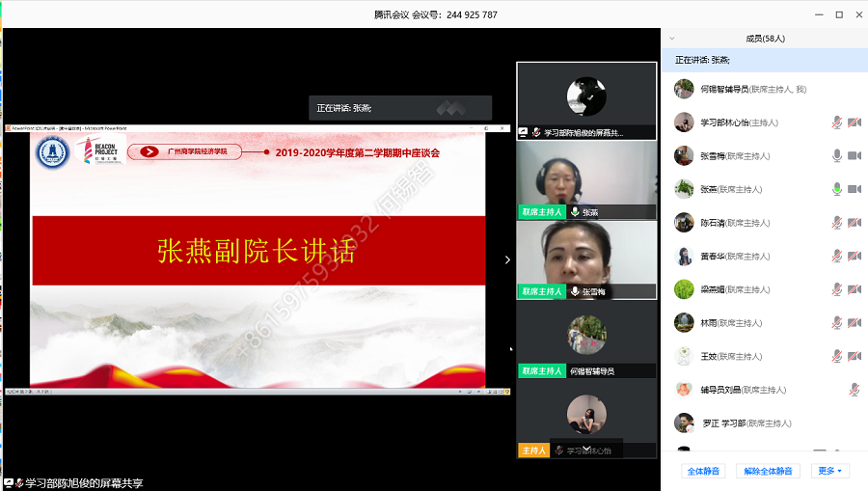Click 黄春华's muted microphone icon

(x=837, y=257)
